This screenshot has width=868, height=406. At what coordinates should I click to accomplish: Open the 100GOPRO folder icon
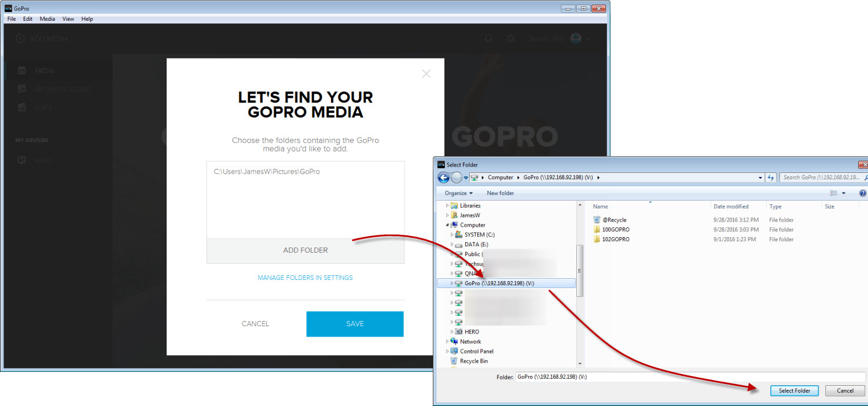597,230
